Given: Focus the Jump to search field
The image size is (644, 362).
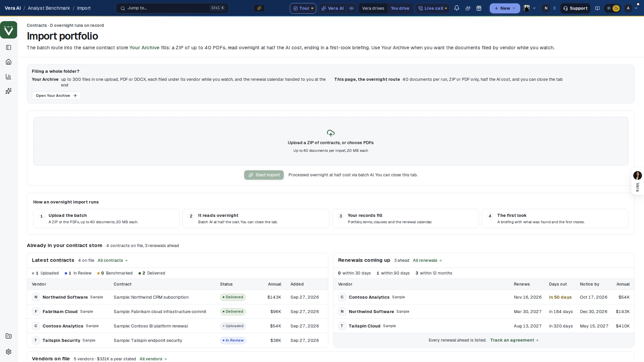Looking at the screenshot, I should pyautogui.click(x=172, y=8).
